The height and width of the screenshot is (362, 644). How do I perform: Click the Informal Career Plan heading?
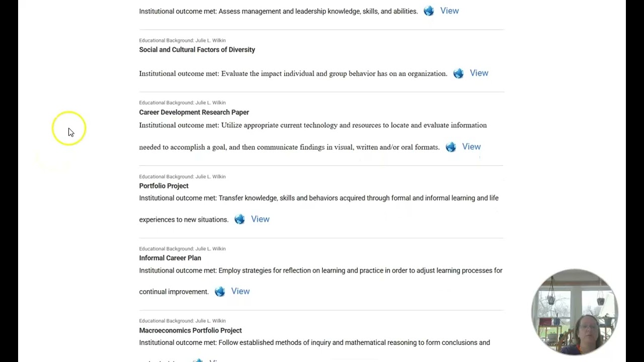(x=170, y=258)
